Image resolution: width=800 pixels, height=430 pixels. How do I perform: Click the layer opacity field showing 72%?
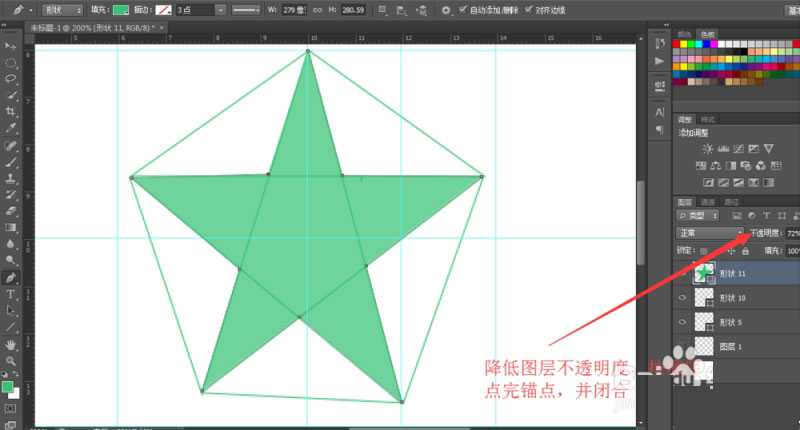[x=792, y=232]
